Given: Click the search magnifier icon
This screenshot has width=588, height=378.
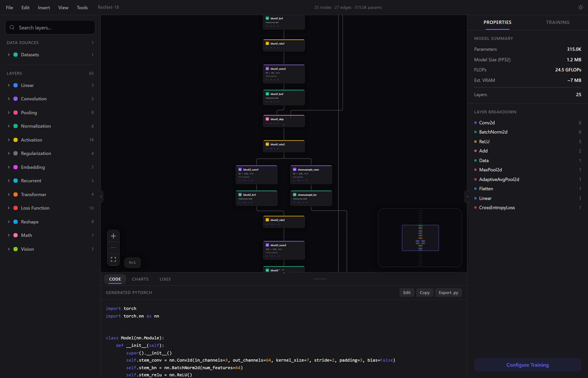Looking at the screenshot, I should pyautogui.click(x=12, y=28).
